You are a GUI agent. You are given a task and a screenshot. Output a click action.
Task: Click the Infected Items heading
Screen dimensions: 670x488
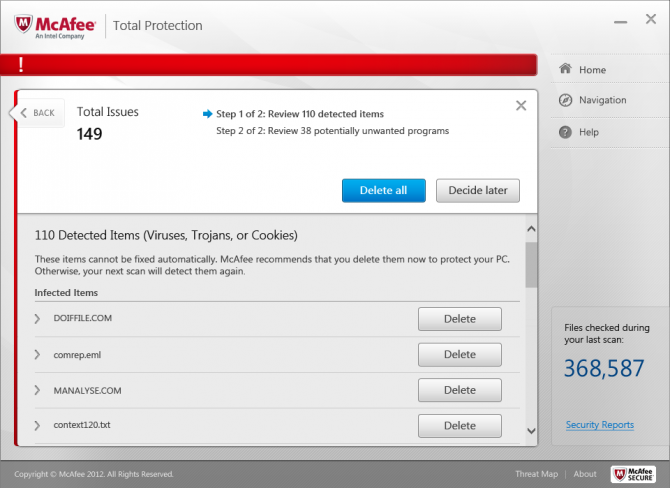[x=66, y=293]
